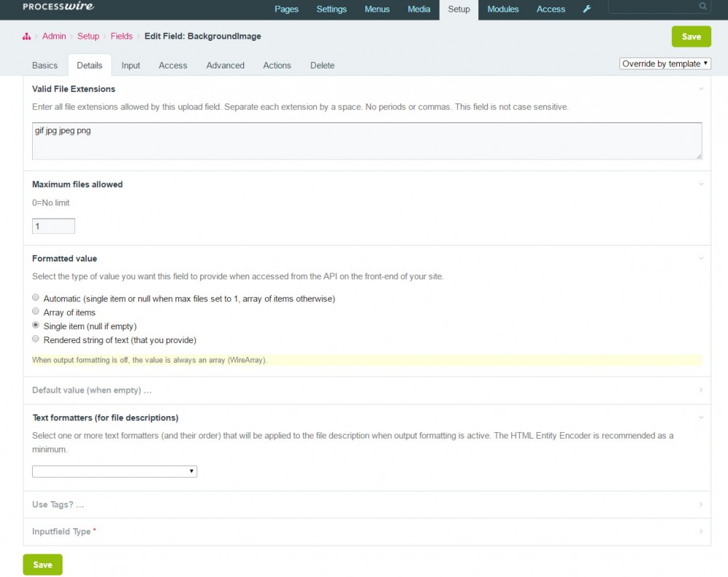728x577 pixels.
Task: Switch to the Input tab
Action: (131, 66)
